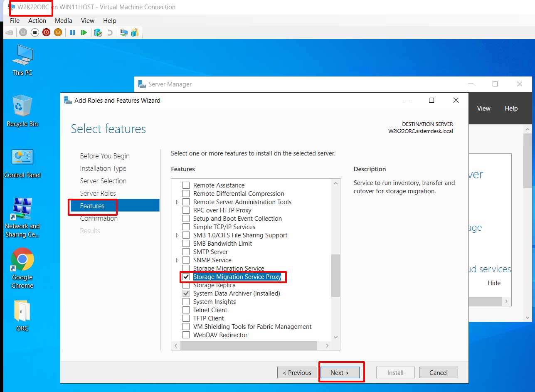
Task: Maximize the Add Roles and Features Wizard
Action: click(431, 100)
